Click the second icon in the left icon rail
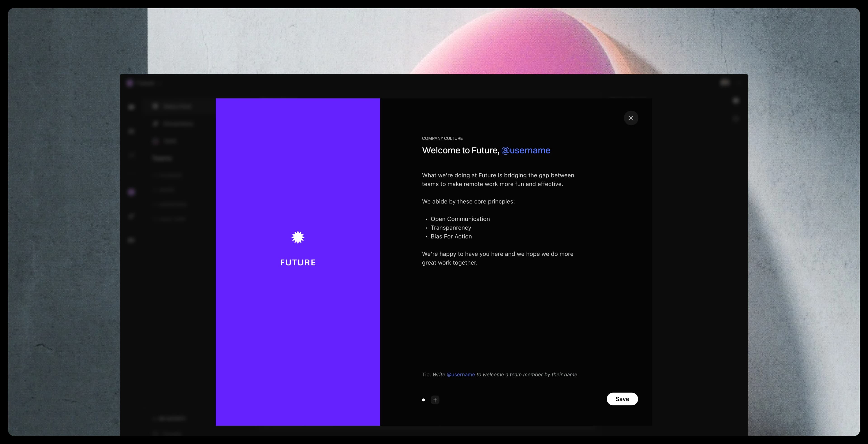 coord(131,131)
